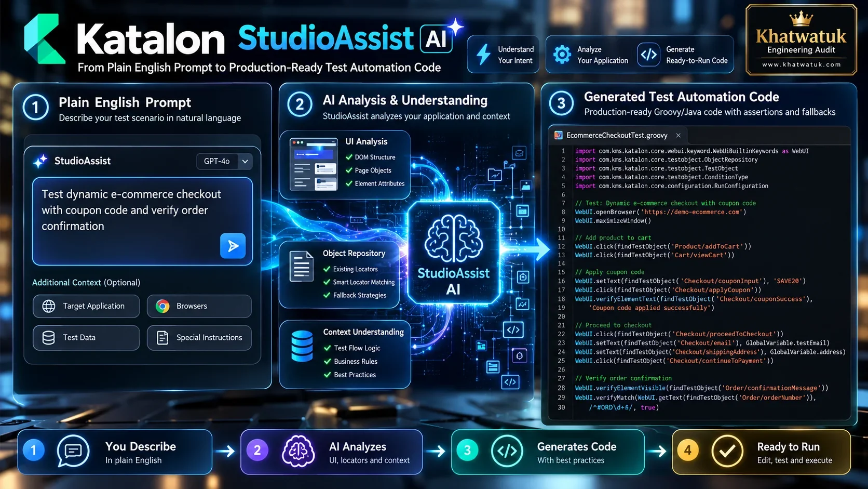The image size is (868, 489).
Task: Click the Context Understanding database stack icon
Action: [x=302, y=346]
